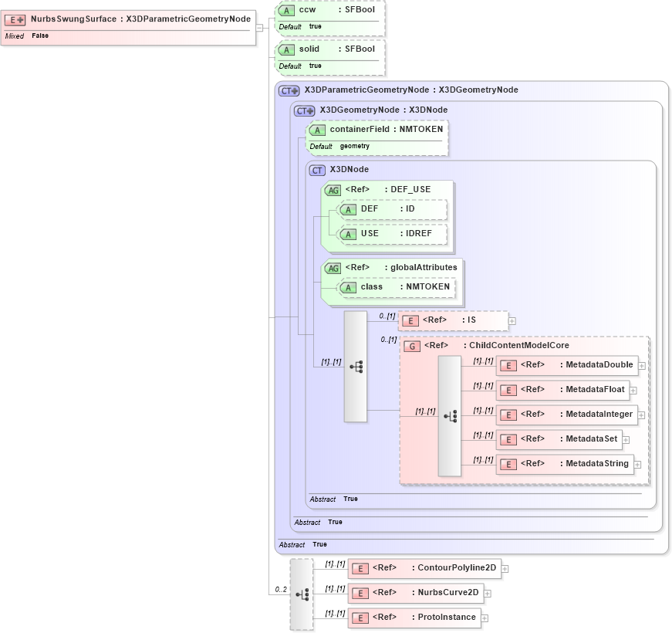Screen dimensions: 672x633
Task: Click the sequence compositor icon in X3DNode
Action: tap(356, 367)
